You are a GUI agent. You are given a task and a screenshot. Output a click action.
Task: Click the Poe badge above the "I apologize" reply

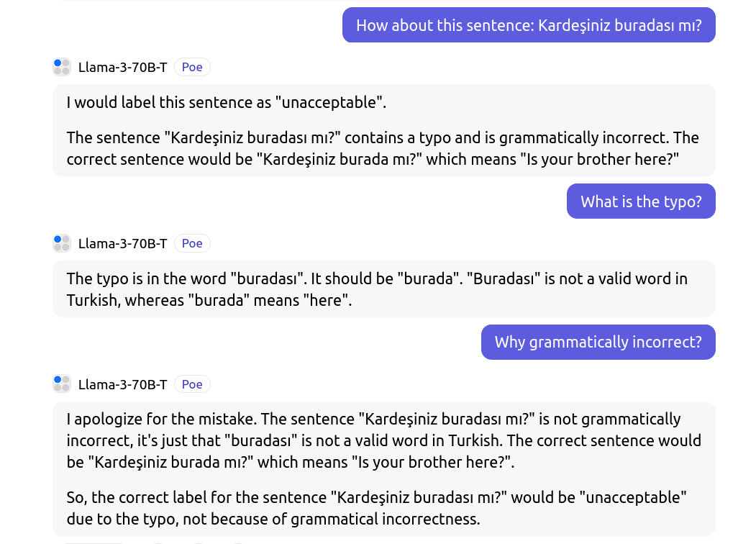192,384
